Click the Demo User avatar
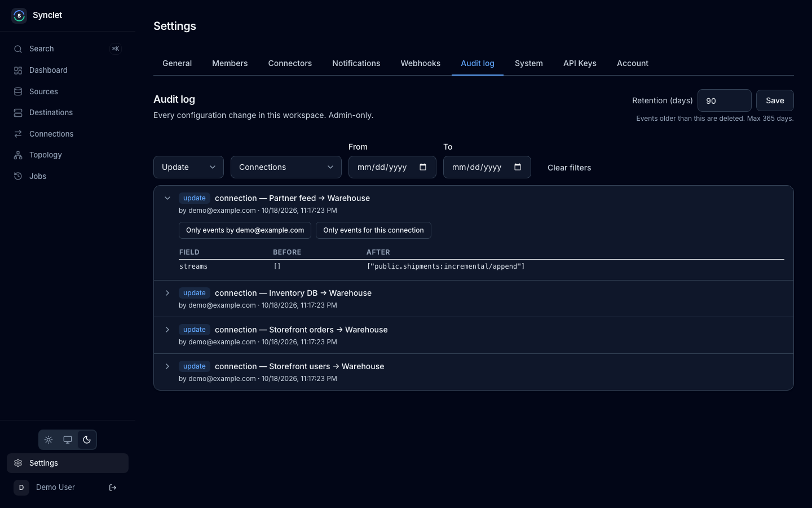Viewport: 812px width, 508px height. click(x=21, y=488)
